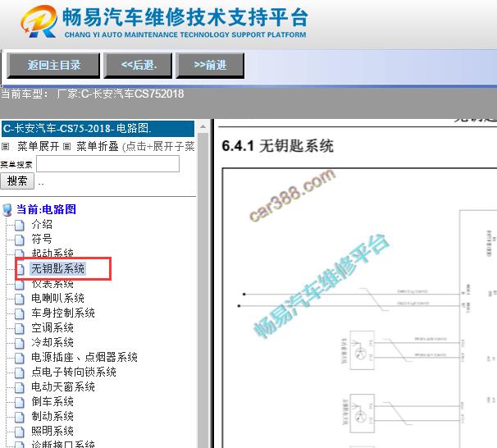
Task: Go forward with the >>前进 button
Action: point(210,66)
